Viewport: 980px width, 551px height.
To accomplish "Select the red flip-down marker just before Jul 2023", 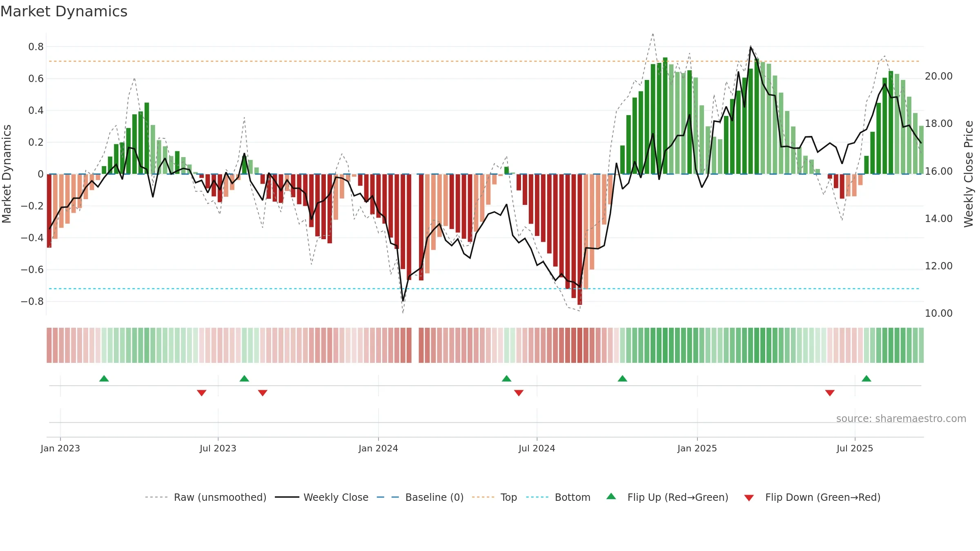I will coord(202,393).
